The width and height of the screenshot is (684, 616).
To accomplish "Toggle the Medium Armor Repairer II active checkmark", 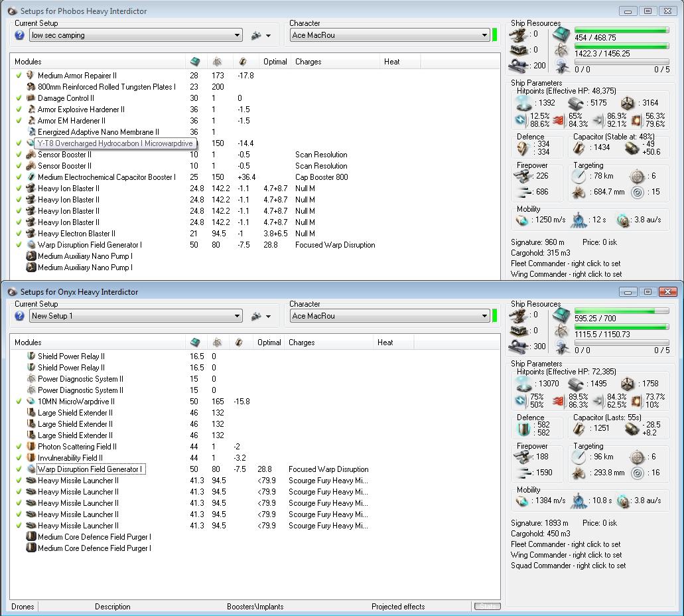I will tap(19, 75).
